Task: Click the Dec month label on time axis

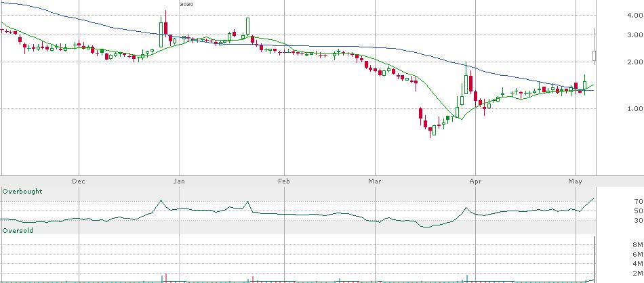Action: coord(79,181)
